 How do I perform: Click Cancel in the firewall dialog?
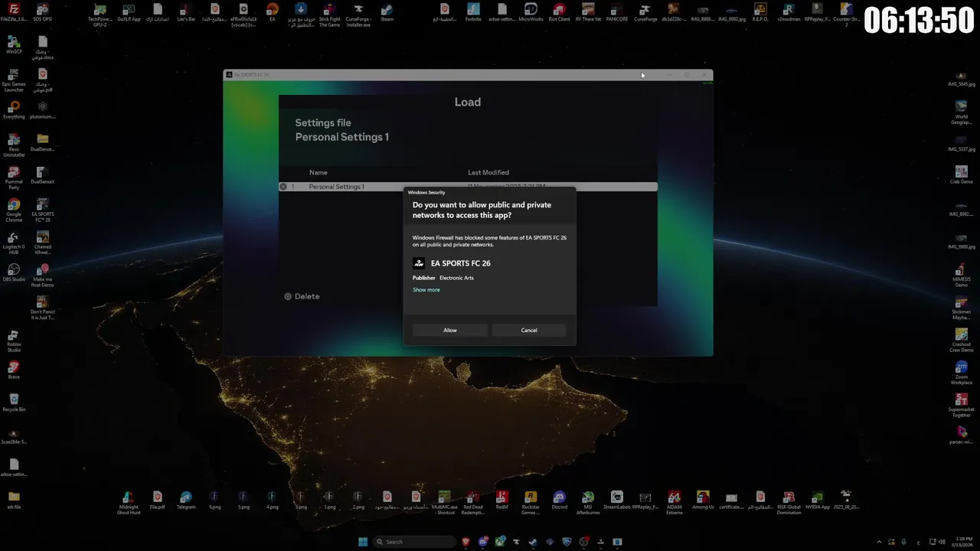tap(529, 330)
